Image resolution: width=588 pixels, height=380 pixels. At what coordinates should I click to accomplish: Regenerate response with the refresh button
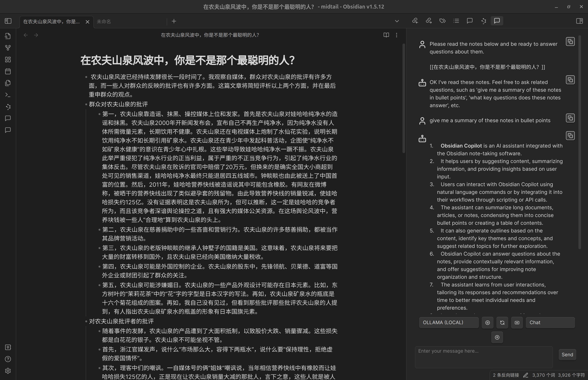[502, 323]
